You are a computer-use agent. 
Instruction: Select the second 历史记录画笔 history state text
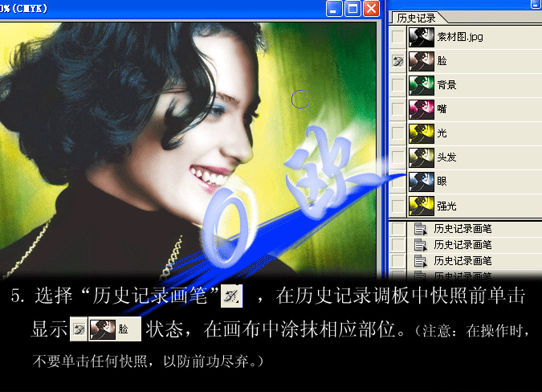[463, 245]
